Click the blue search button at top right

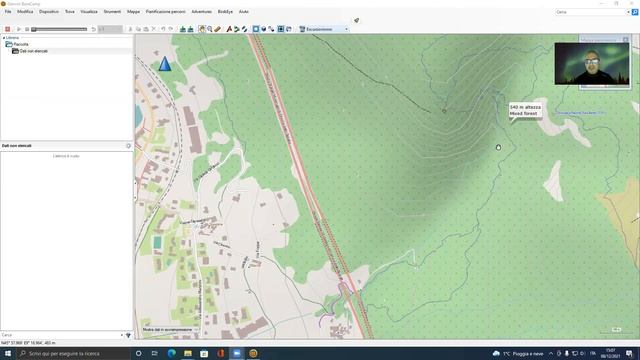click(x=635, y=12)
